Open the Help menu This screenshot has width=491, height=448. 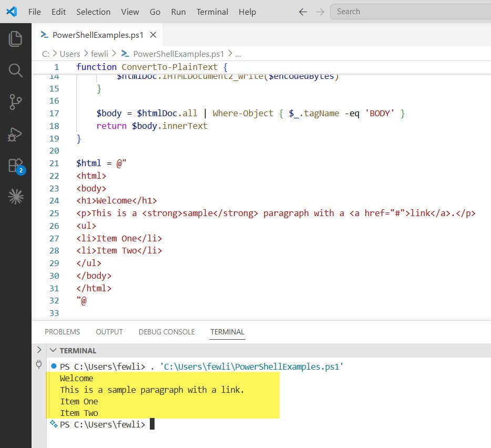click(248, 12)
